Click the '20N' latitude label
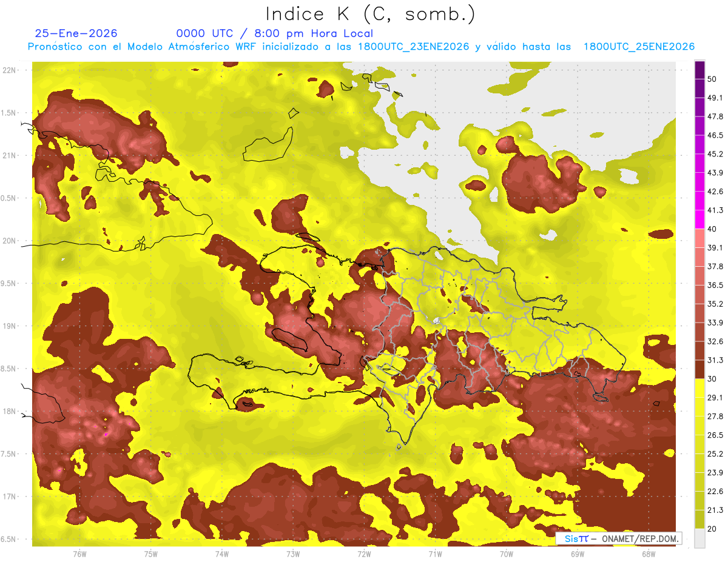Image resolution: width=728 pixels, height=562 pixels. pyautogui.click(x=10, y=241)
